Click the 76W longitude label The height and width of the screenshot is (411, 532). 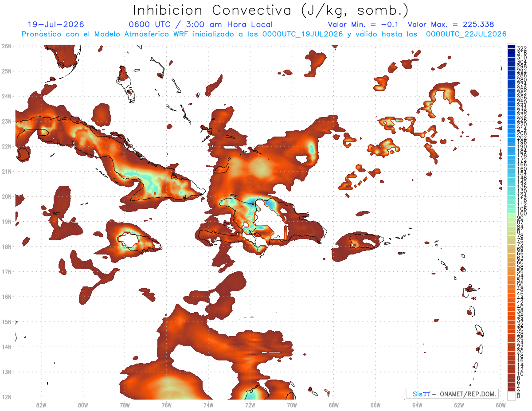tap(166, 405)
